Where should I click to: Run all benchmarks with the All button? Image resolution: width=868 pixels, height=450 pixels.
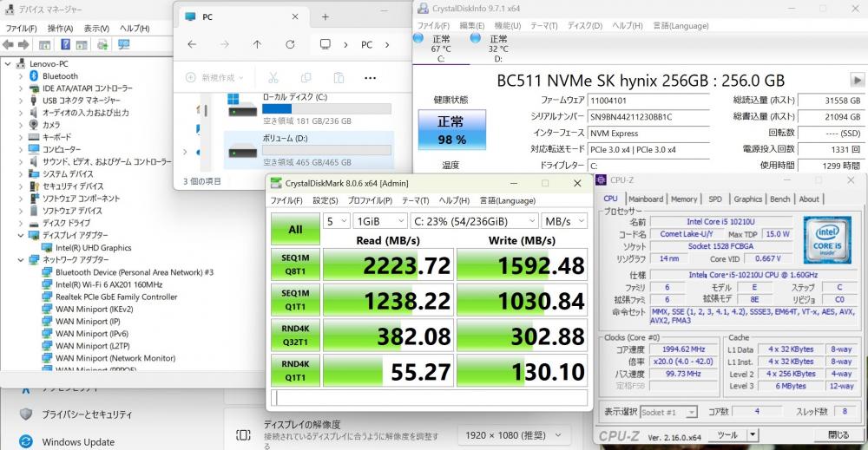click(295, 230)
